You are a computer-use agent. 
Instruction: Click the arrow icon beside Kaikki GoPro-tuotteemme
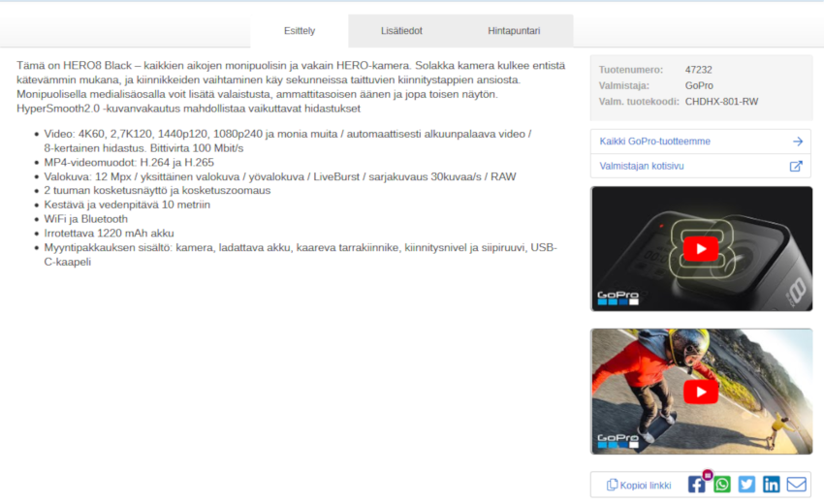click(798, 142)
